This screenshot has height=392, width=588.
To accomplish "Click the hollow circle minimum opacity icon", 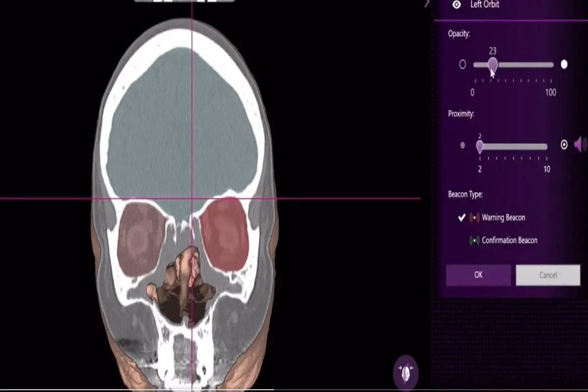I will tap(462, 64).
